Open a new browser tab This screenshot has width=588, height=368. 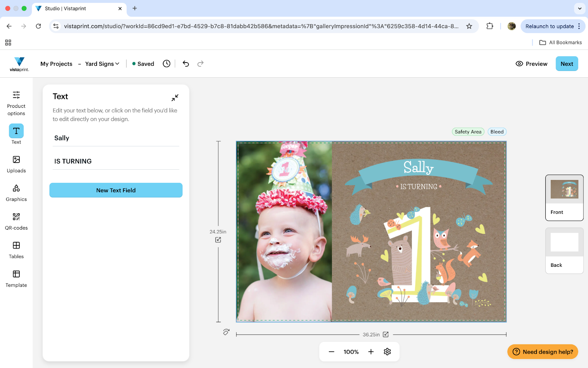[135, 8]
